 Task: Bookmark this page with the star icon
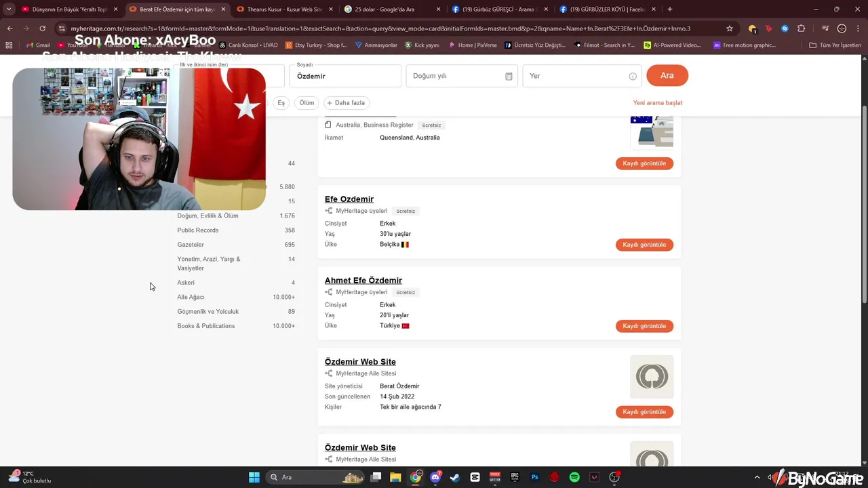tap(730, 28)
